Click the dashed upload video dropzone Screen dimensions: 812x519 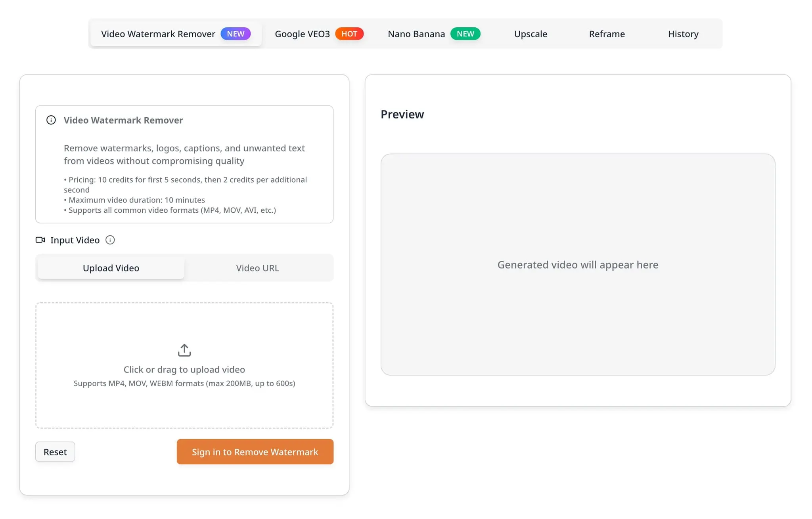tap(184, 366)
